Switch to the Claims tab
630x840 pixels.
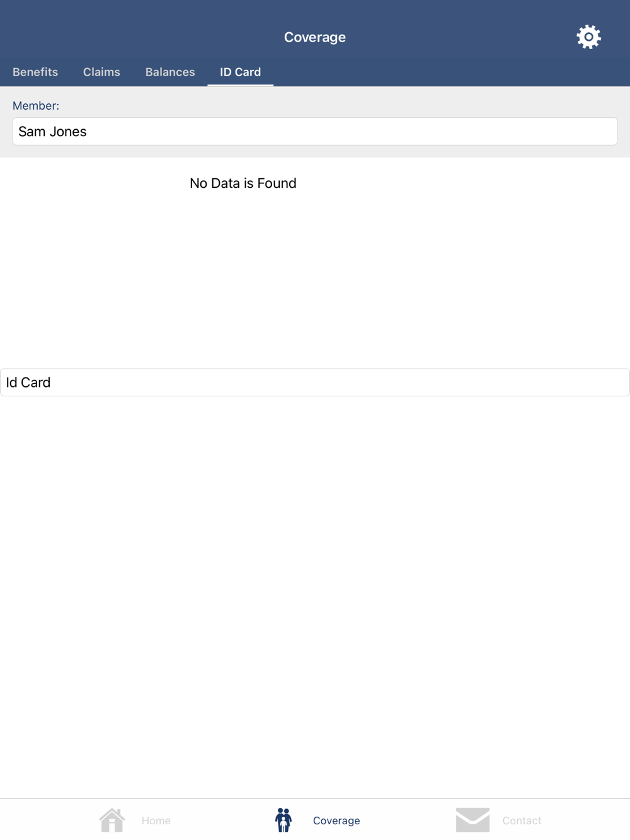click(101, 72)
